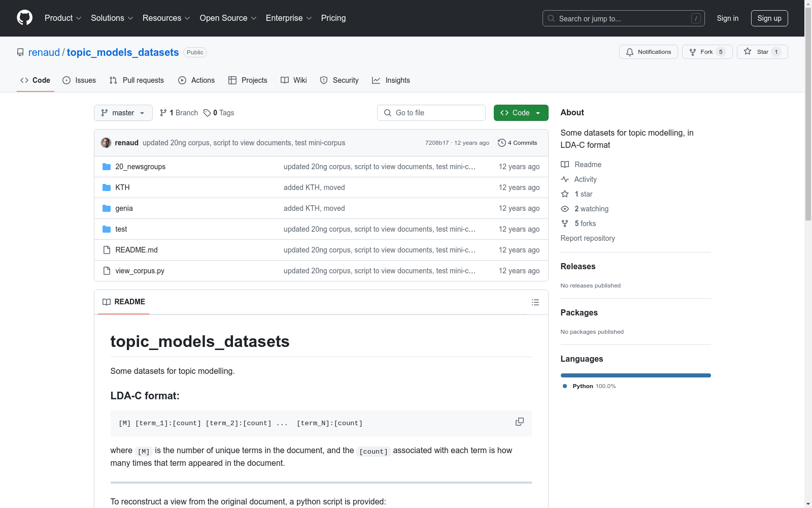Image resolution: width=812 pixels, height=508 pixels.
Task: Click the Readme book icon in About
Action: [565, 165]
